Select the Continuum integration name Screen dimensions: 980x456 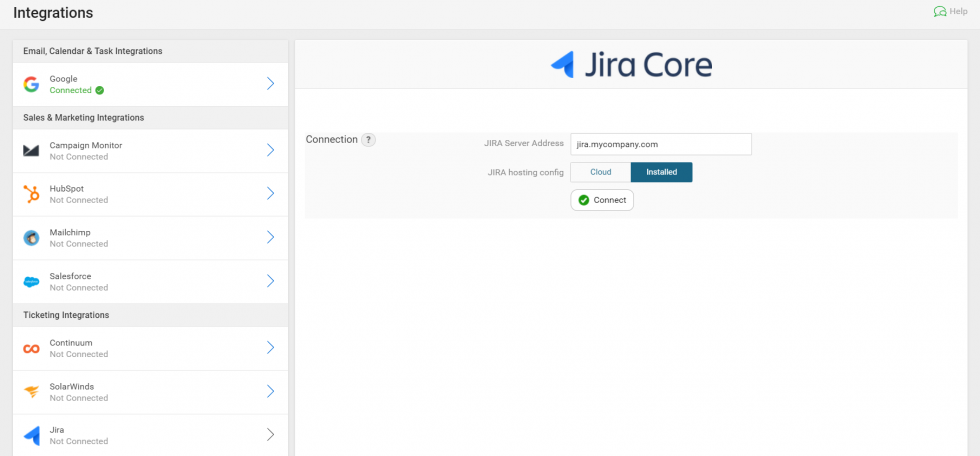71,343
